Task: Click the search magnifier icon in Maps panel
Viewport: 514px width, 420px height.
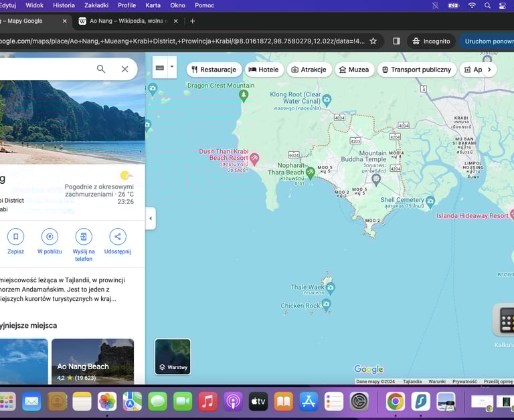Action: [101, 69]
